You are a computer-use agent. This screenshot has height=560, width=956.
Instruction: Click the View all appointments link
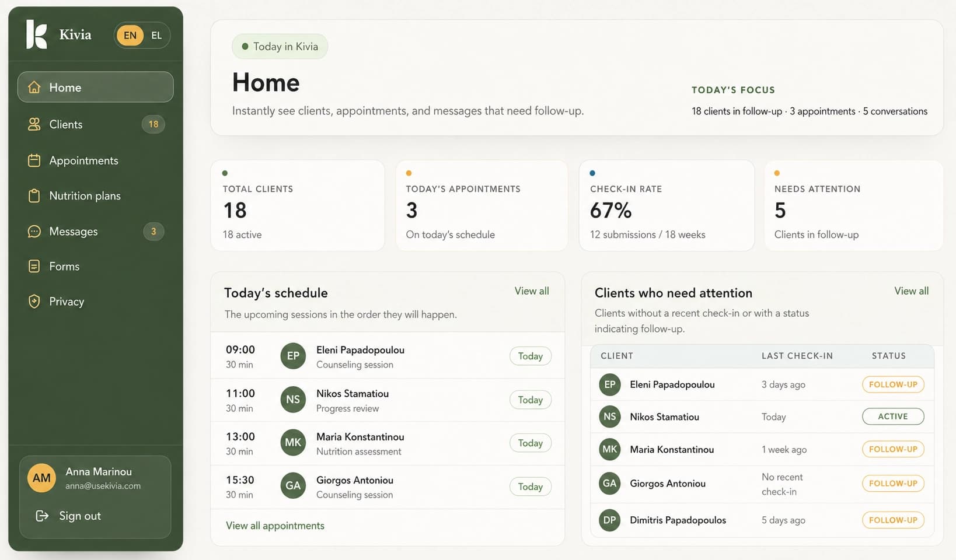(x=275, y=526)
